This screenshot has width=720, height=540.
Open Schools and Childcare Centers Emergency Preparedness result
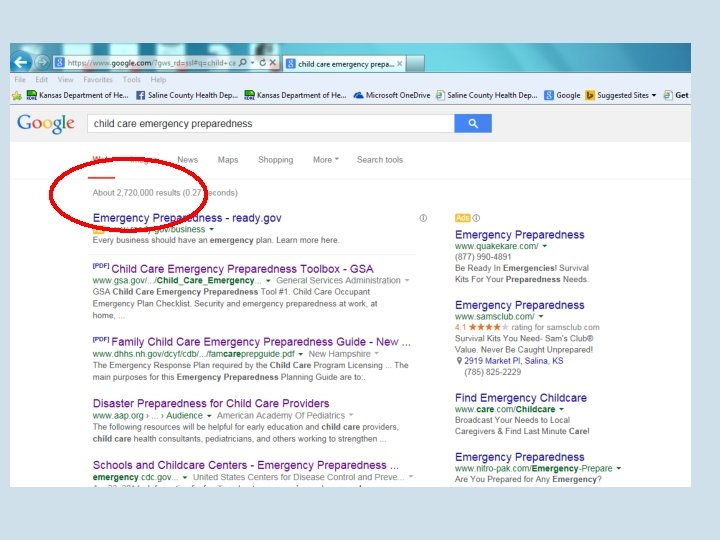tap(246, 465)
